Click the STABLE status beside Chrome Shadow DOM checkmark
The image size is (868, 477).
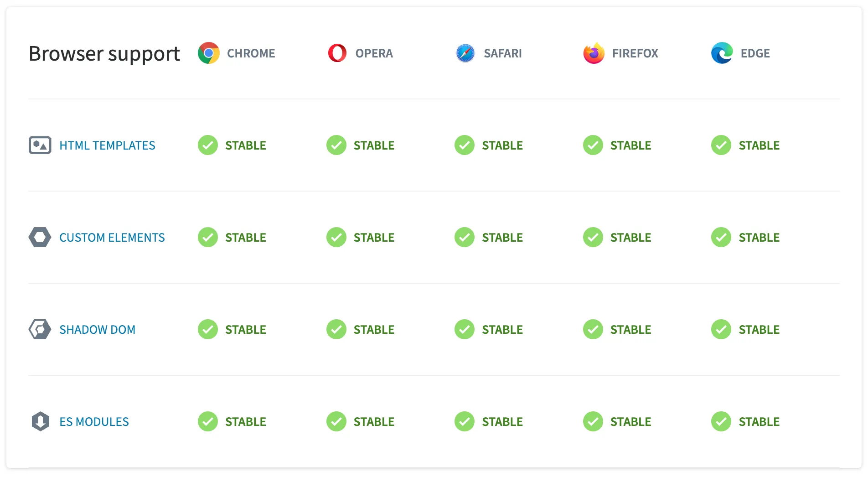tap(246, 329)
